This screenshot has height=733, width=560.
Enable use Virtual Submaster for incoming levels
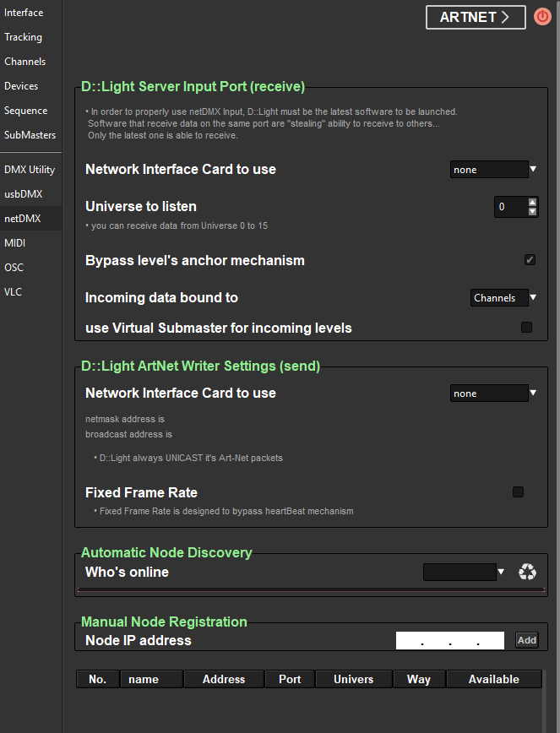(x=526, y=328)
